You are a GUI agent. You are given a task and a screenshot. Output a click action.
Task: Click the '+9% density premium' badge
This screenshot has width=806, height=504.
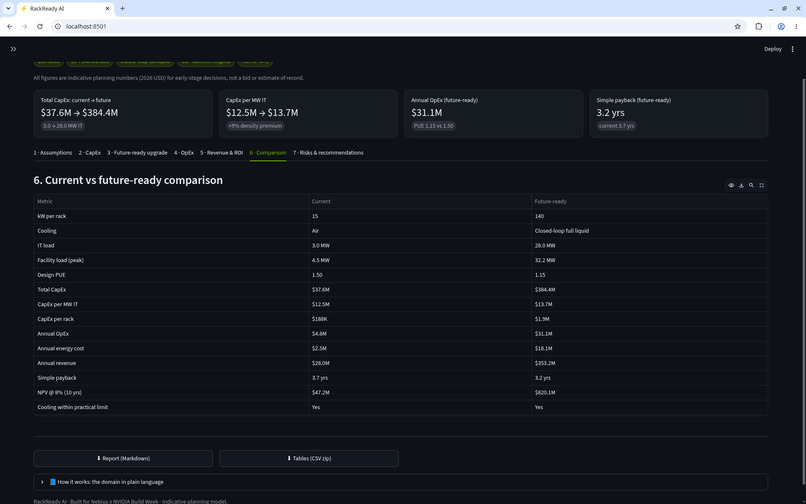(x=255, y=126)
